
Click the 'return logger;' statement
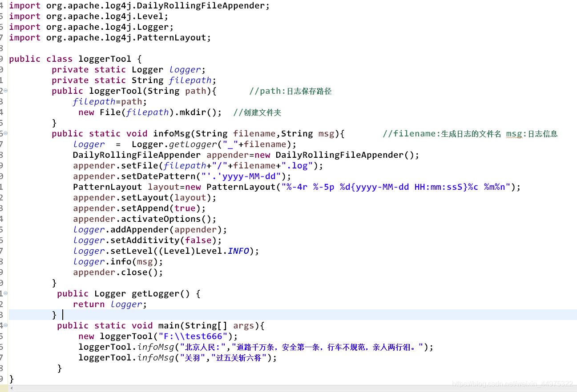[x=110, y=304]
